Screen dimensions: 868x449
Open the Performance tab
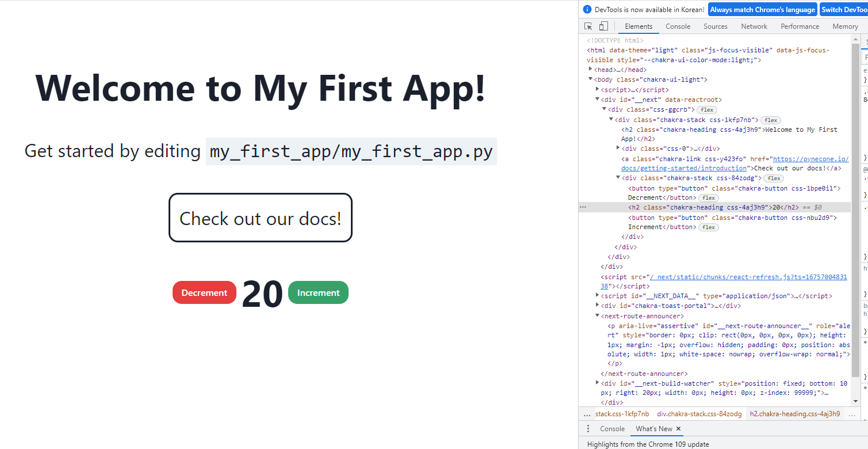tap(800, 26)
